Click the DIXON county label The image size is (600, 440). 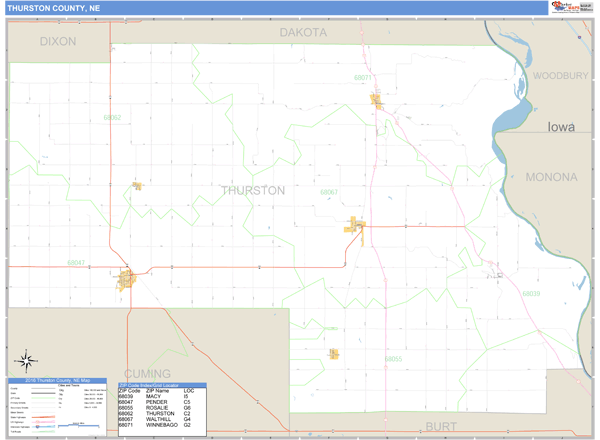(x=57, y=42)
